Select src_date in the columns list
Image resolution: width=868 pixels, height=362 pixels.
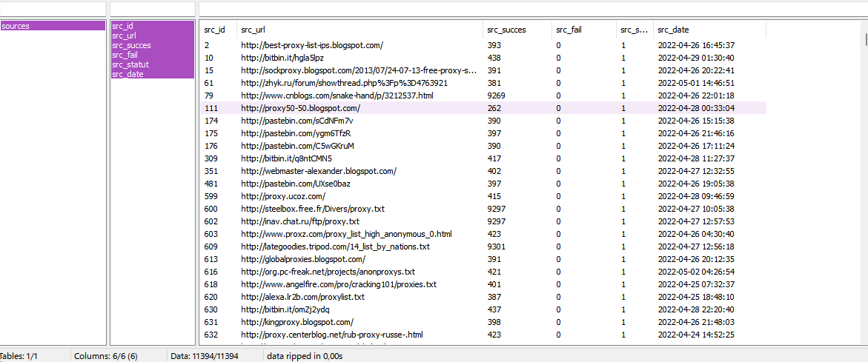click(x=152, y=74)
